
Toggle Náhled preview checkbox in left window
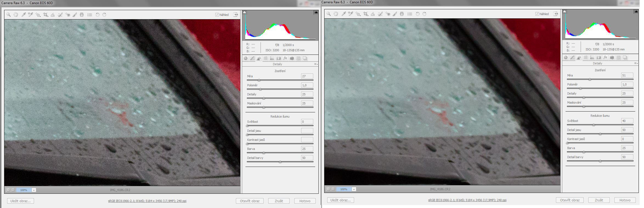217,15
